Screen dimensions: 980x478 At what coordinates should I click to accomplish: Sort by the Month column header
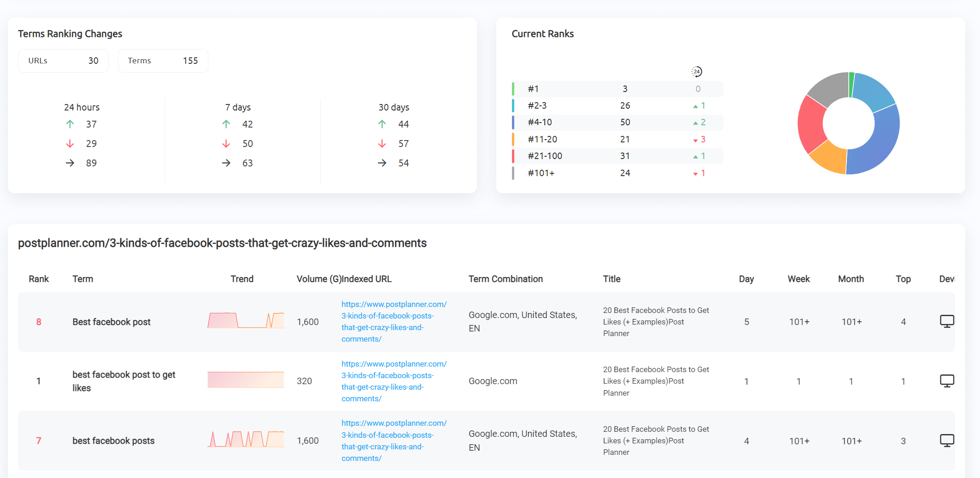(851, 279)
